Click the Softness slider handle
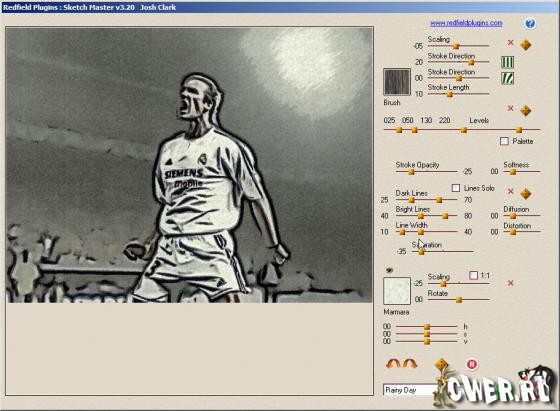560x411 pixels. pos(512,172)
